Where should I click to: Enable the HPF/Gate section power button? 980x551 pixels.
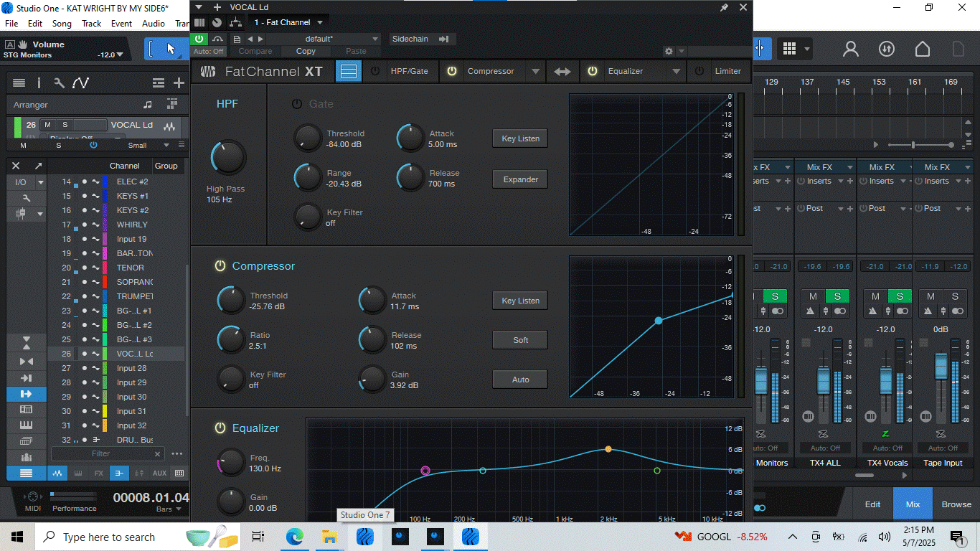click(x=375, y=72)
